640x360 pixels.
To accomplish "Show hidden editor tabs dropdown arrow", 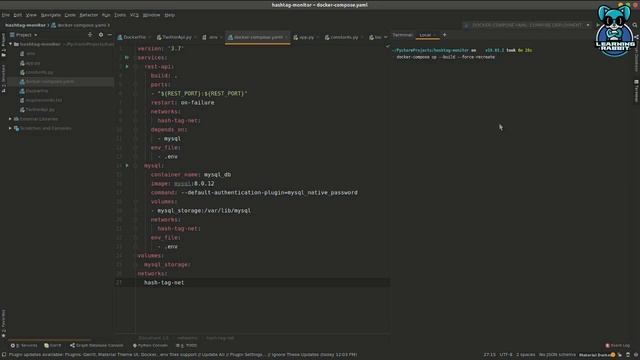I will click(386, 37).
